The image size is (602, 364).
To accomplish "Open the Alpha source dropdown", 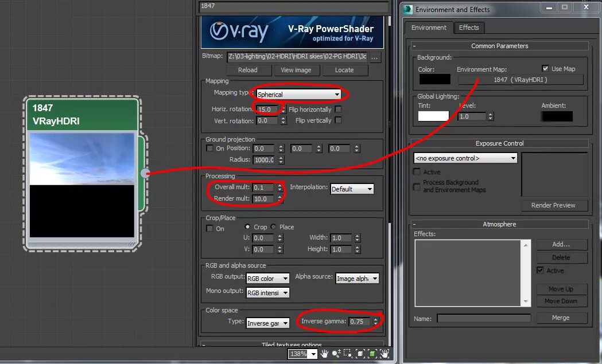I will pos(357,279).
